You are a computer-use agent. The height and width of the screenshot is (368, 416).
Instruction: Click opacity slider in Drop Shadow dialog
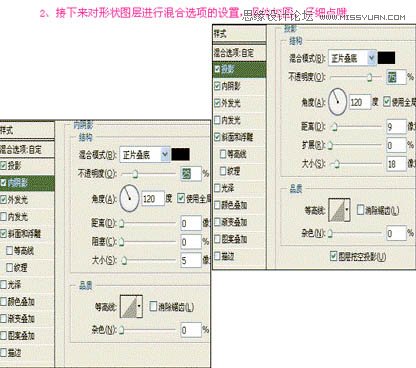point(356,77)
